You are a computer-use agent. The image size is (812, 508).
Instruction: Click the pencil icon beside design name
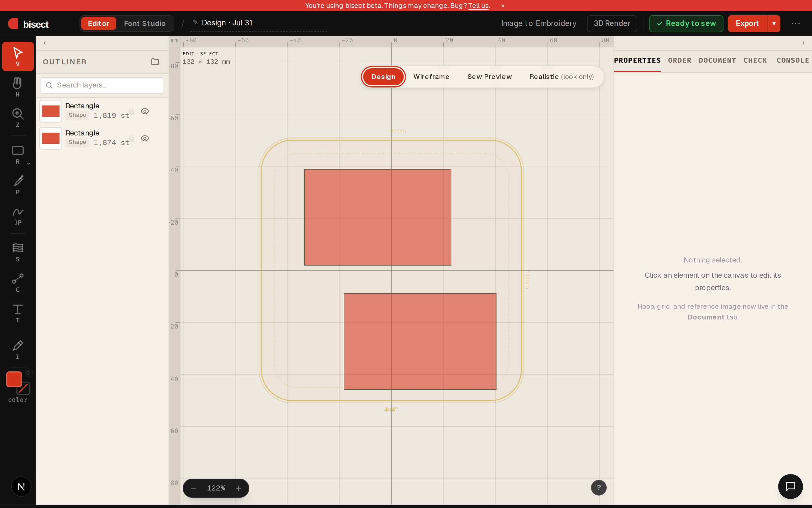click(195, 22)
